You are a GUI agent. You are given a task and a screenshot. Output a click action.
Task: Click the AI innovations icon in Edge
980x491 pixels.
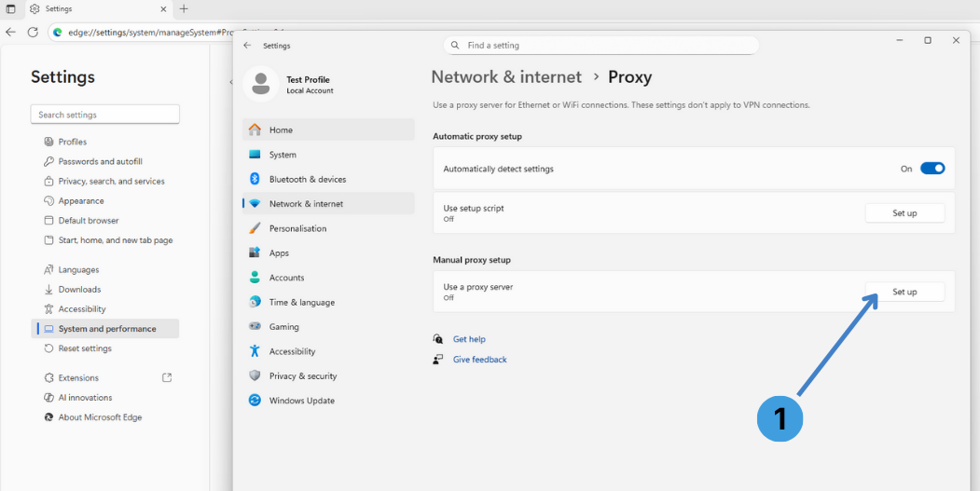tap(48, 397)
